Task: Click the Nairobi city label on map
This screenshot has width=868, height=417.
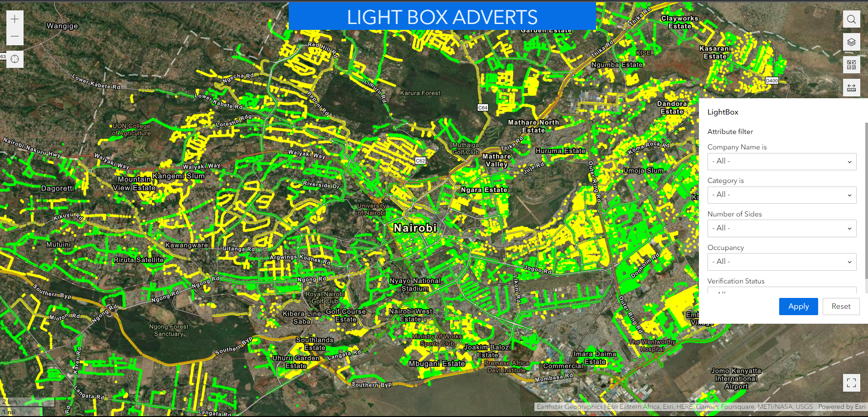Action: click(x=415, y=228)
